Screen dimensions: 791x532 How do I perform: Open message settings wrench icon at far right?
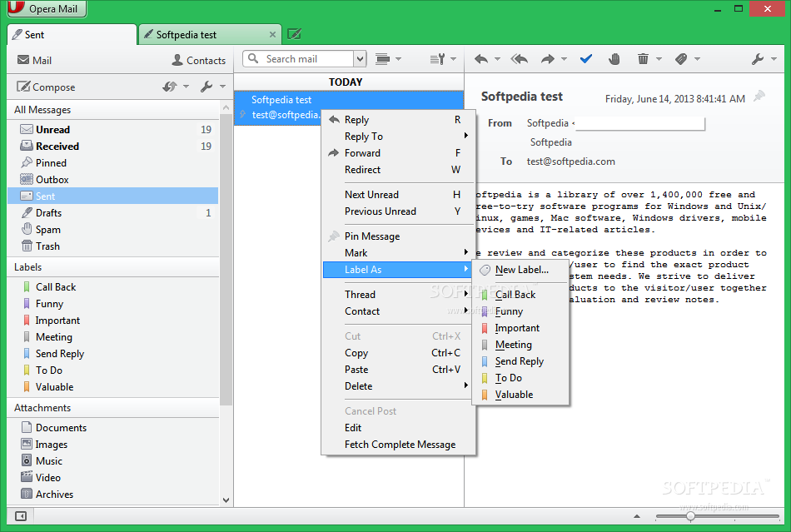click(757, 59)
